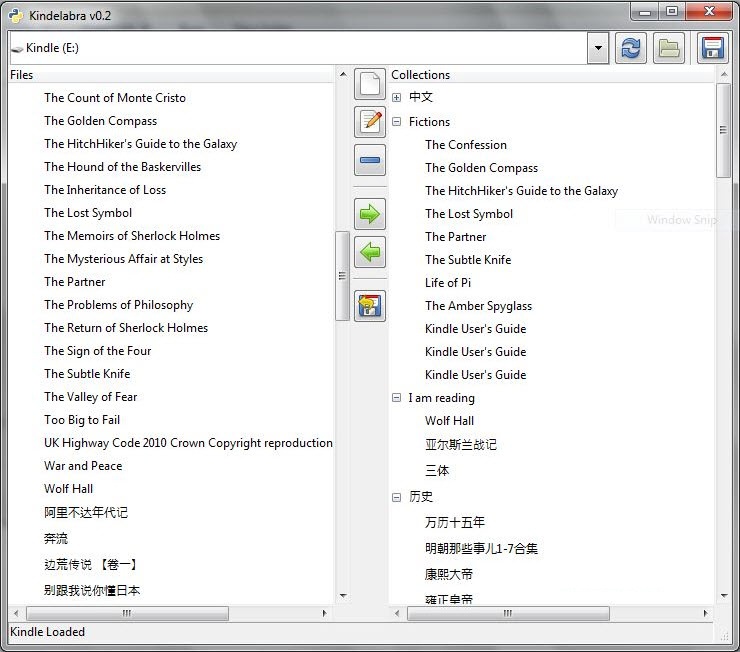Select The Memoirs of Sherlock Holmes

[x=132, y=236]
